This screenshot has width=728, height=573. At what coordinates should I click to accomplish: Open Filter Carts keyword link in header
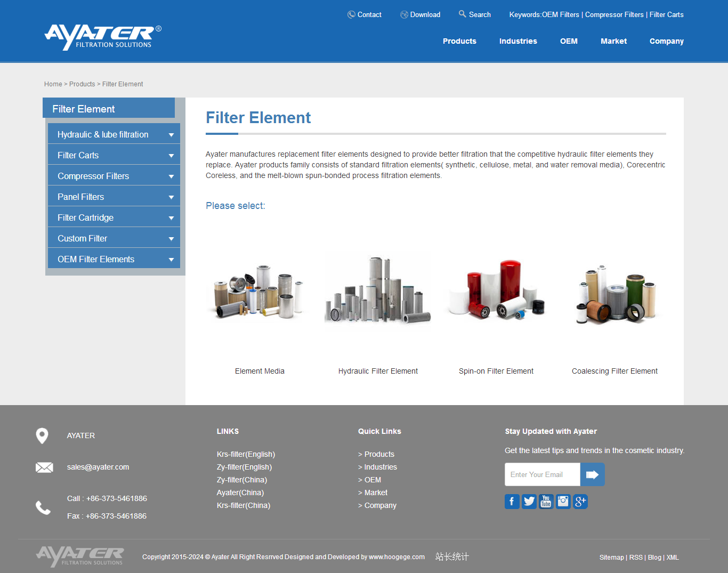(x=667, y=14)
